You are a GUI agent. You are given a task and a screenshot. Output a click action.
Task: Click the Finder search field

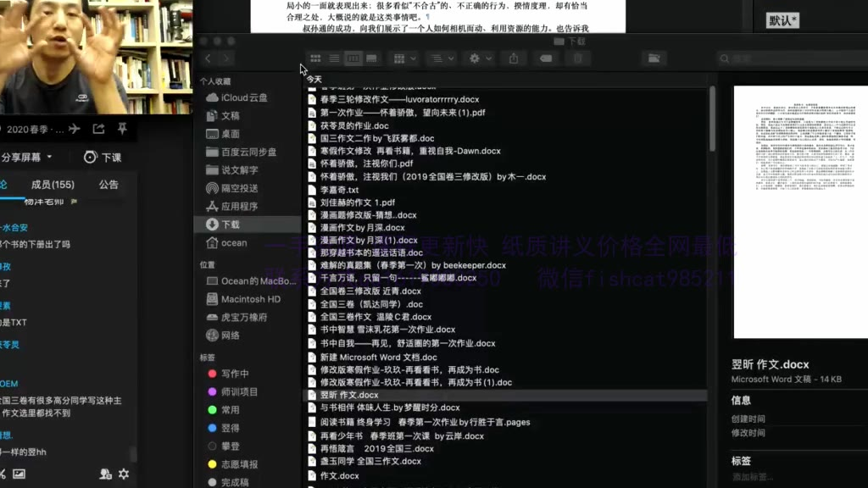click(x=788, y=58)
